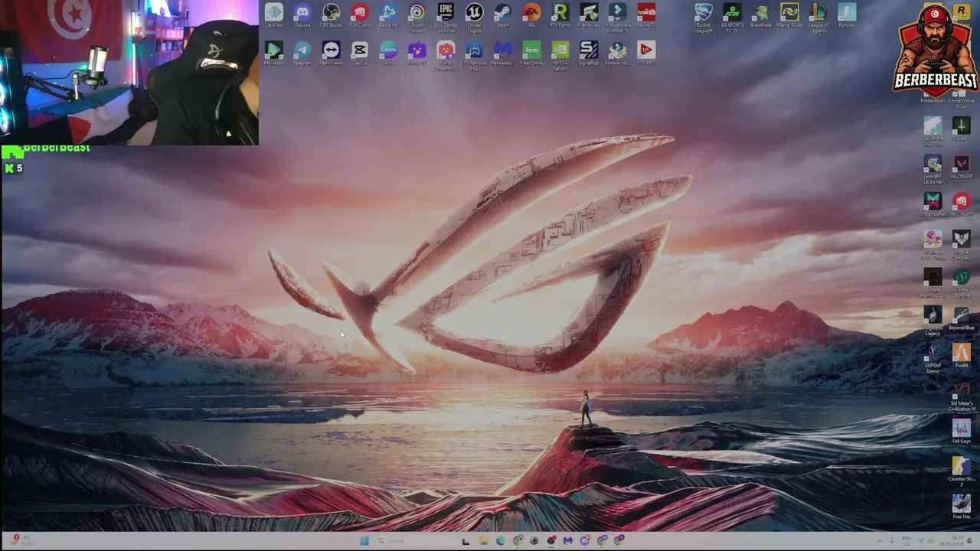Viewport: 980px width, 551px height.
Task: Click the Beyond Blue icon
Action: [961, 318]
